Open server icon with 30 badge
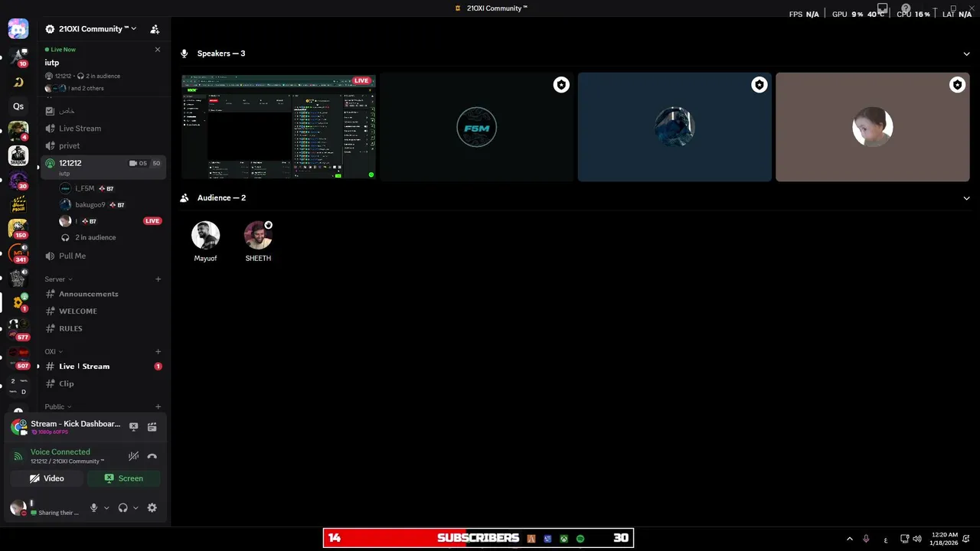This screenshot has height=551, width=980. (18, 181)
